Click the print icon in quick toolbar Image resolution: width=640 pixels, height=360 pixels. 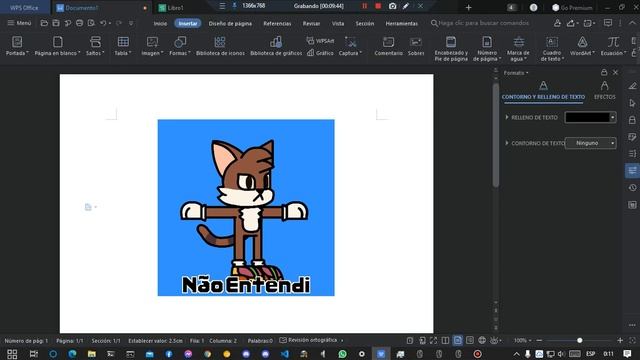click(80, 23)
